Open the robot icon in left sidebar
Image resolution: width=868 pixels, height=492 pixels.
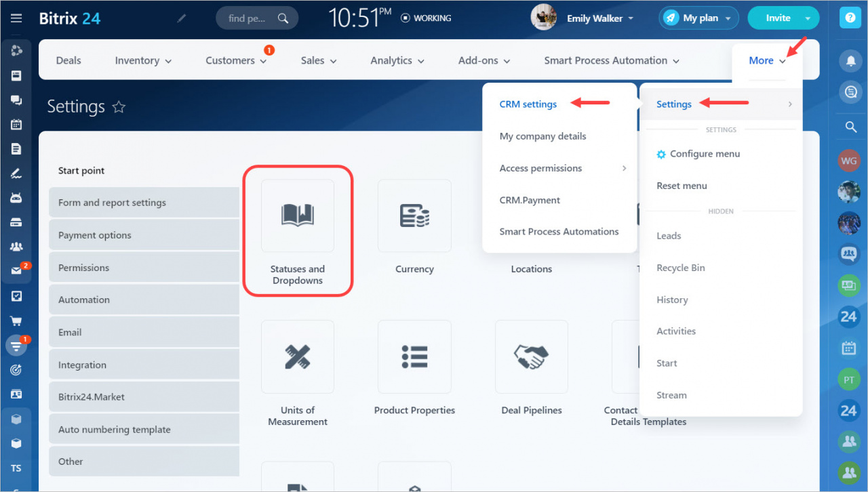[x=16, y=198]
